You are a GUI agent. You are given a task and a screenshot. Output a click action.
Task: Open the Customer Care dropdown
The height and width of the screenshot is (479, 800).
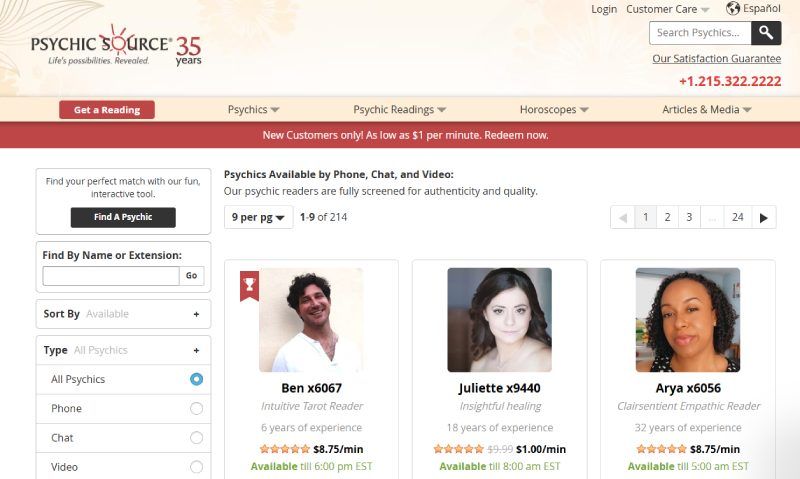[667, 9]
